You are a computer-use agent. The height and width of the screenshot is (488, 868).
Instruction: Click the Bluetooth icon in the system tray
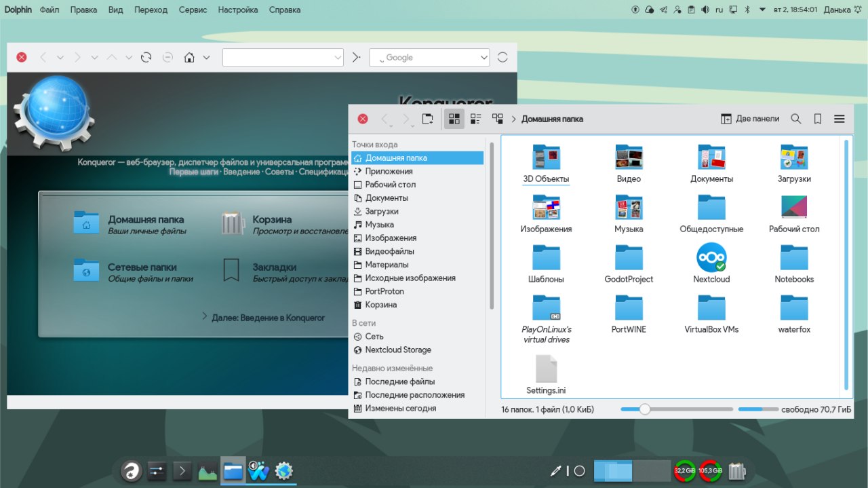747,10
